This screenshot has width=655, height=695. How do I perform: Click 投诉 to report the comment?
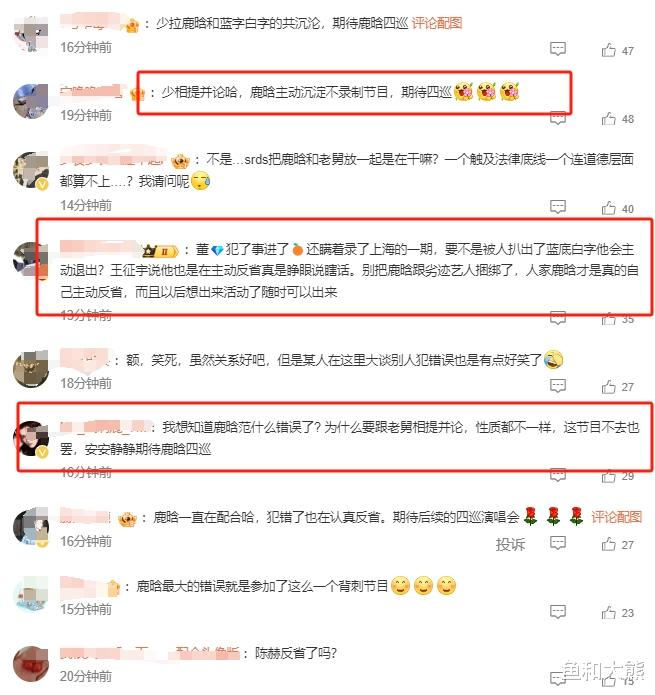click(x=510, y=544)
